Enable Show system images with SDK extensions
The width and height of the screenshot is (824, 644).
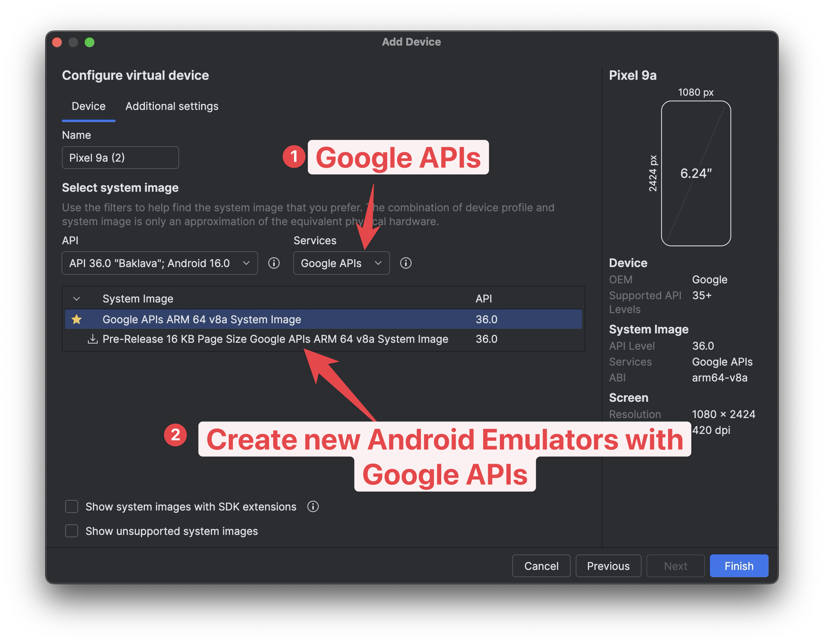72,506
